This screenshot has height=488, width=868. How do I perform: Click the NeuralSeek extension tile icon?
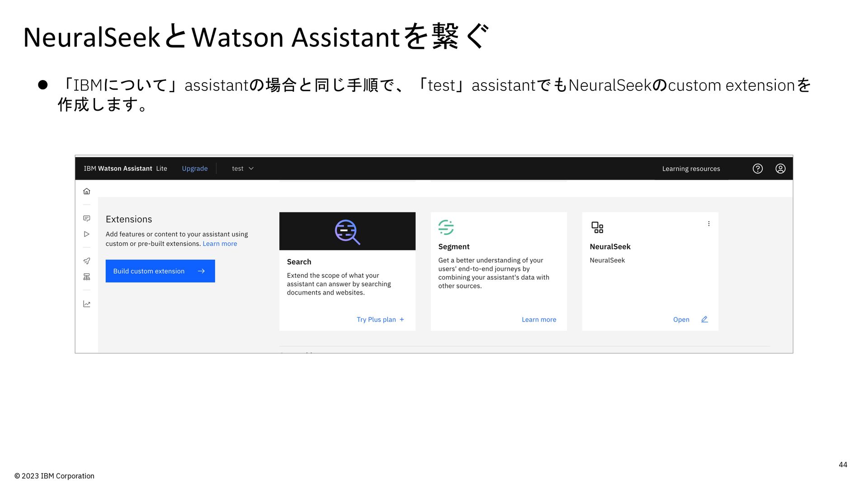tap(597, 227)
